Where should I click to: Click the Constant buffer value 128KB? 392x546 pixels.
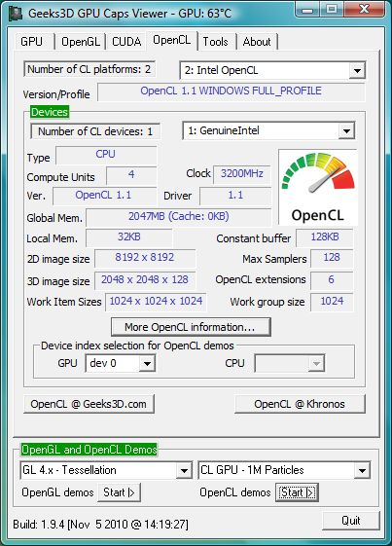tap(325, 237)
